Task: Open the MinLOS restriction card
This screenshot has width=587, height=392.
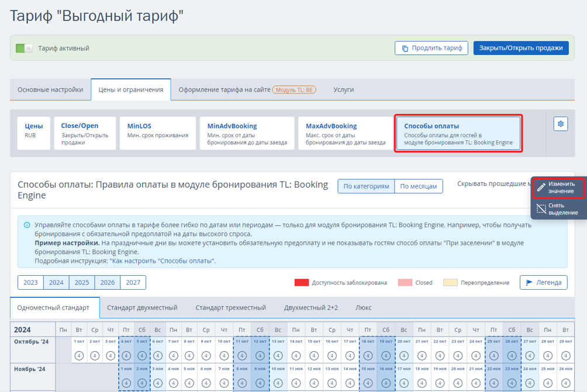Action: [158, 133]
